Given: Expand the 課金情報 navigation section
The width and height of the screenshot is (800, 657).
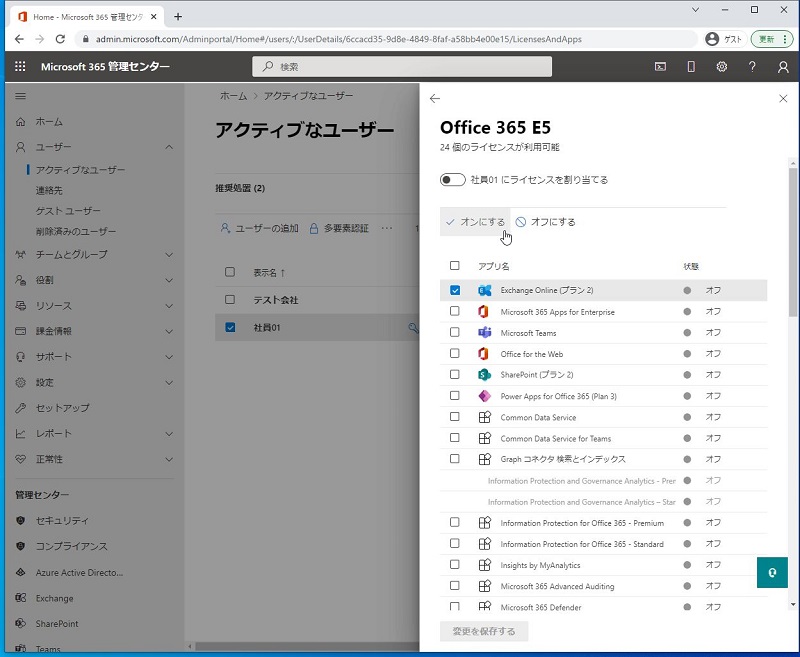Looking at the screenshot, I should click(169, 331).
